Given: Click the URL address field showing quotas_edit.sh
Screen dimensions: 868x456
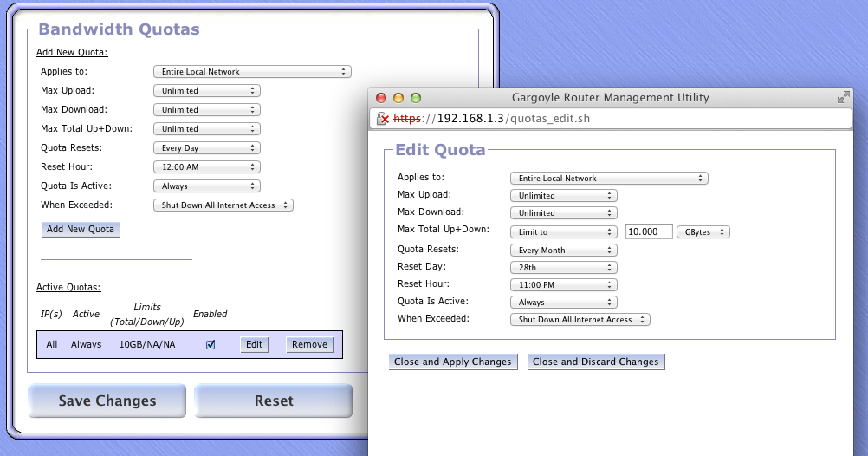Looking at the screenshot, I should click(x=610, y=119).
